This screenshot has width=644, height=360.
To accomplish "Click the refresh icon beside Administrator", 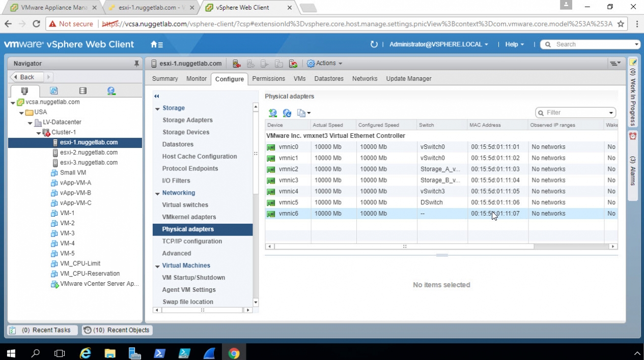I will click(374, 44).
